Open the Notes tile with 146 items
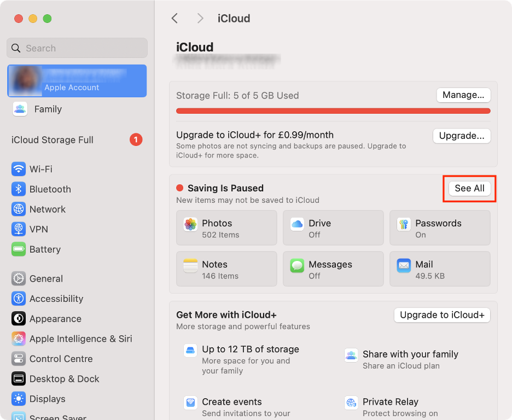 [226, 269]
